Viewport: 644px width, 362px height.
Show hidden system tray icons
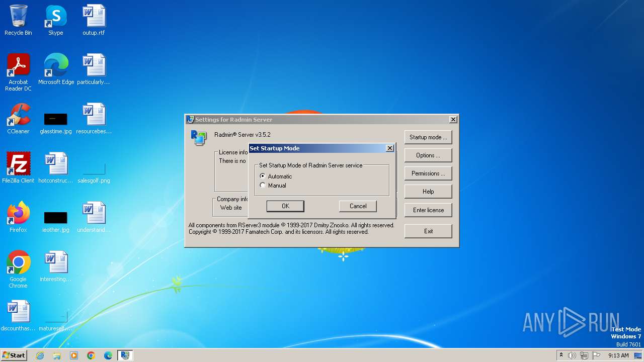pyautogui.click(x=561, y=355)
